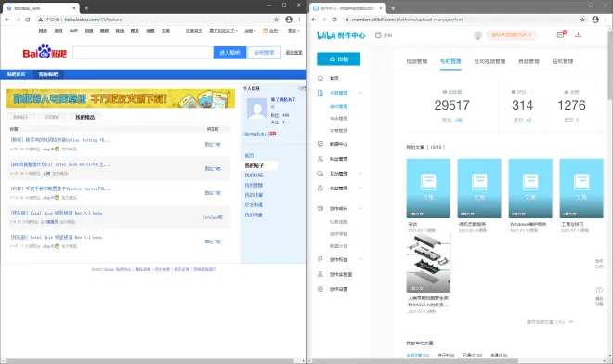Expand the 创作权益 section in the bilibili sidebar
Screen dimensions: 613x364
[x=360, y=259]
